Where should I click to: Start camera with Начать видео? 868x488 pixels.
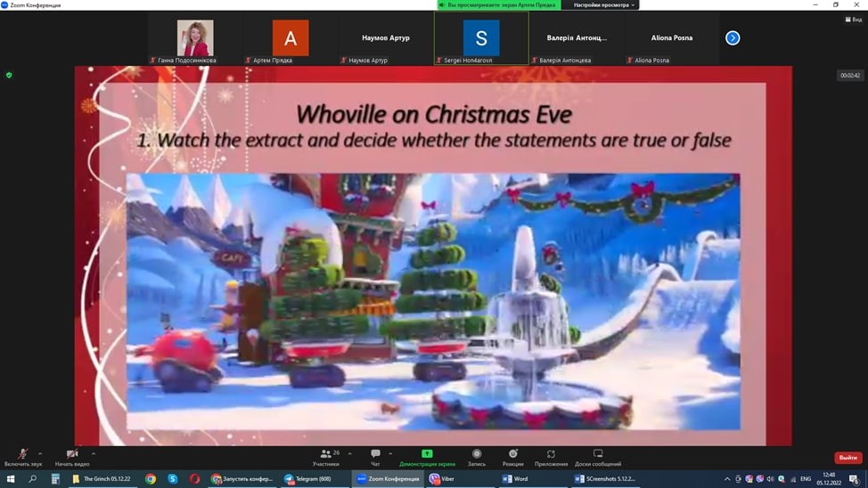pos(72,455)
